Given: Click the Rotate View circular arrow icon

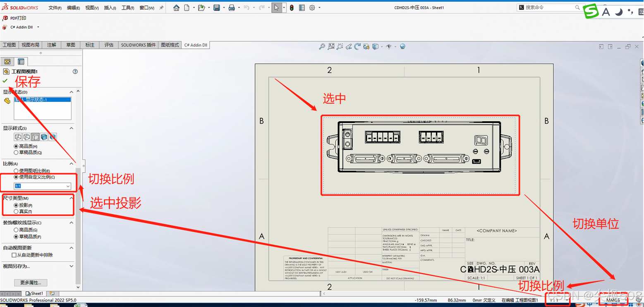Looking at the screenshot, I should [x=357, y=47].
